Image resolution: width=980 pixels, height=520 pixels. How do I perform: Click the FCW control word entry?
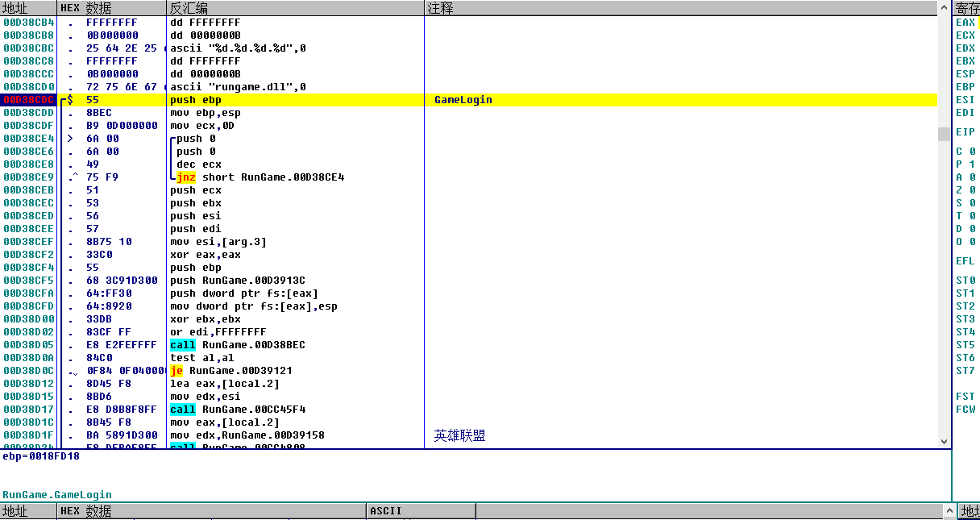pyautogui.click(x=965, y=410)
